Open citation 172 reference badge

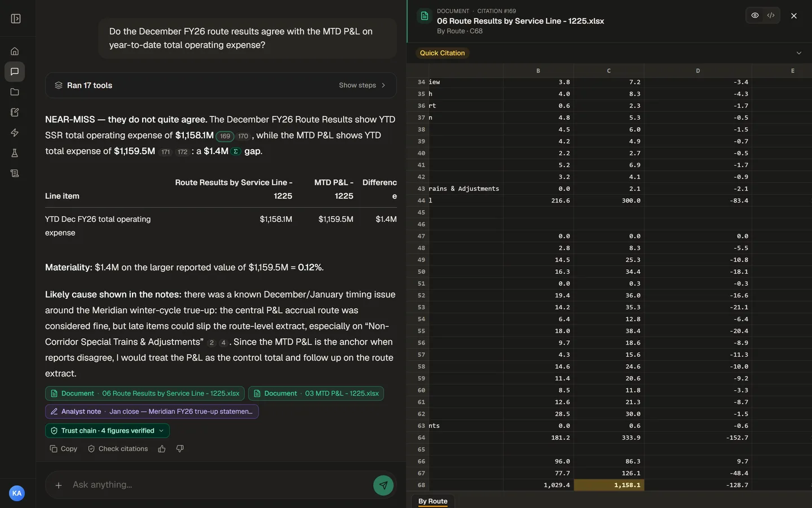coord(182,152)
